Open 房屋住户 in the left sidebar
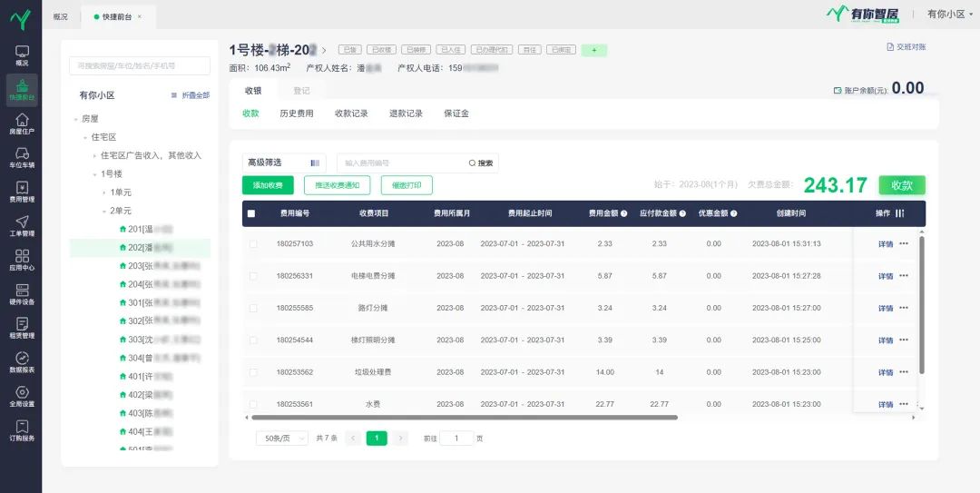 click(21, 124)
